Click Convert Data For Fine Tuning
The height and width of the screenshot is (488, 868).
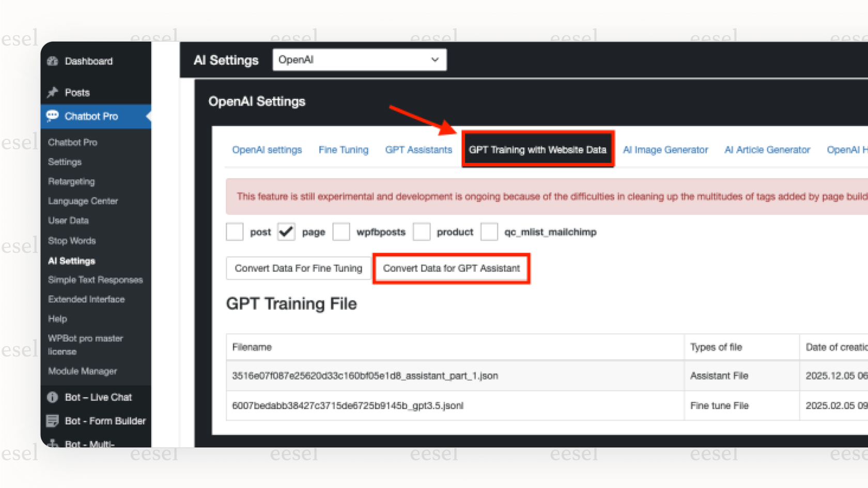tap(298, 268)
